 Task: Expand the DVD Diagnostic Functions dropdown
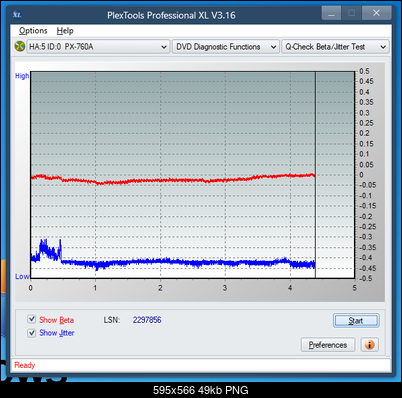click(226, 47)
